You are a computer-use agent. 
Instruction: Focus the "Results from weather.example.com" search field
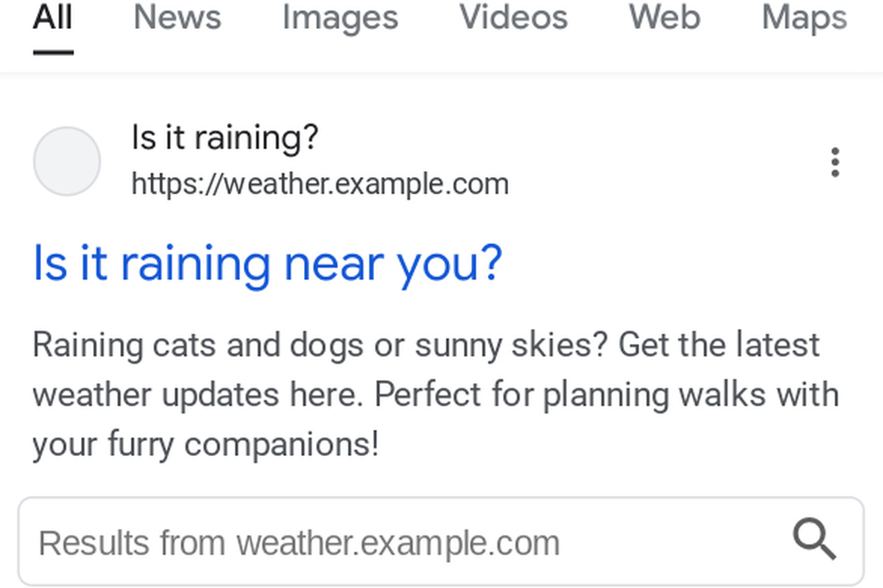404,542
